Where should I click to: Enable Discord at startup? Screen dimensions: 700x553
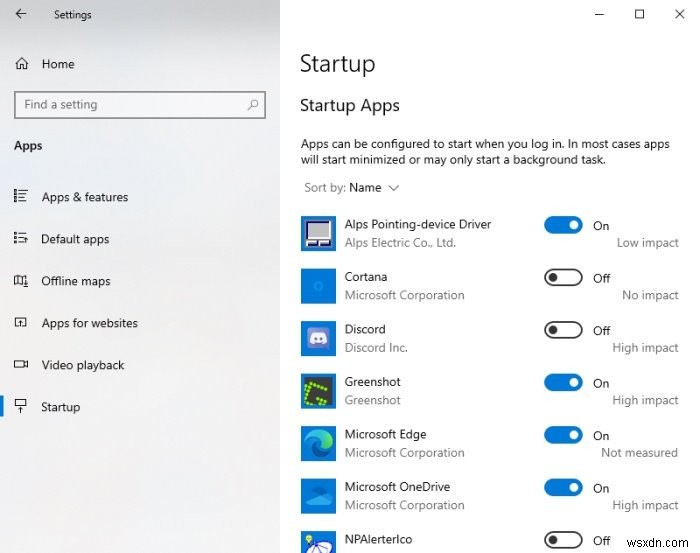click(563, 330)
